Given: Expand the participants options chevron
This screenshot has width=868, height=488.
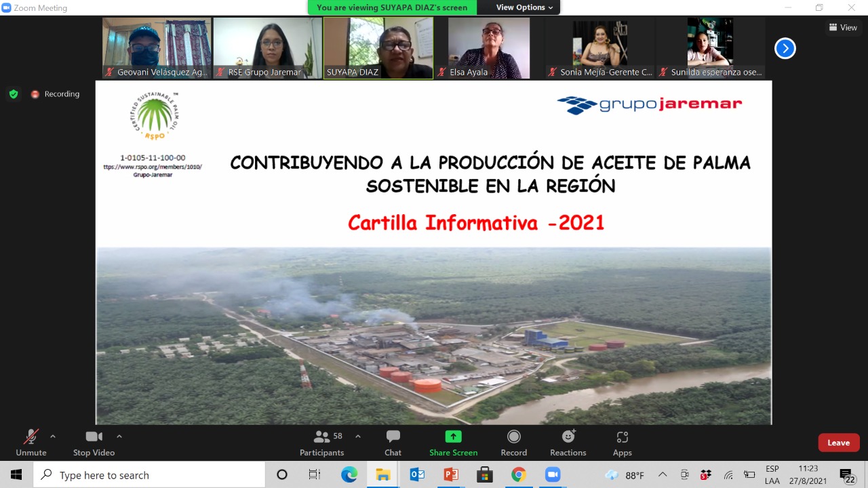Looking at the screenshot, I should (x=358, y=436).
